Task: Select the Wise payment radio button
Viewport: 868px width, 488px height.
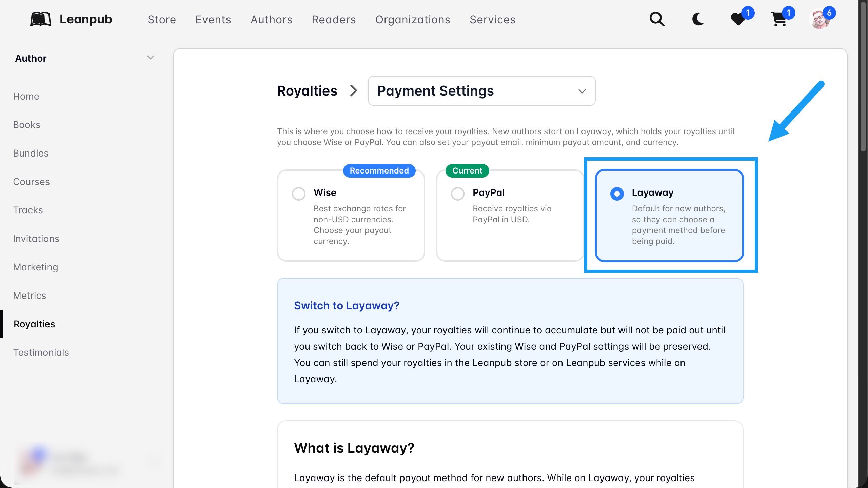Action: 299,194
